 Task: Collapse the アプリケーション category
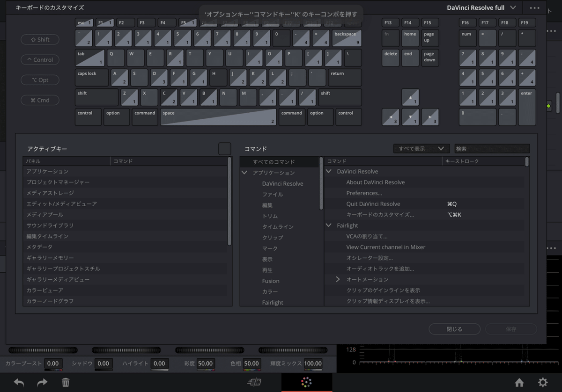[244, 173]
